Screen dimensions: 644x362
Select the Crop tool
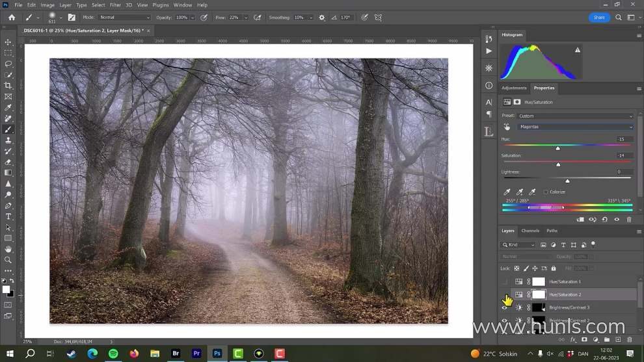[x=8, y=85]
